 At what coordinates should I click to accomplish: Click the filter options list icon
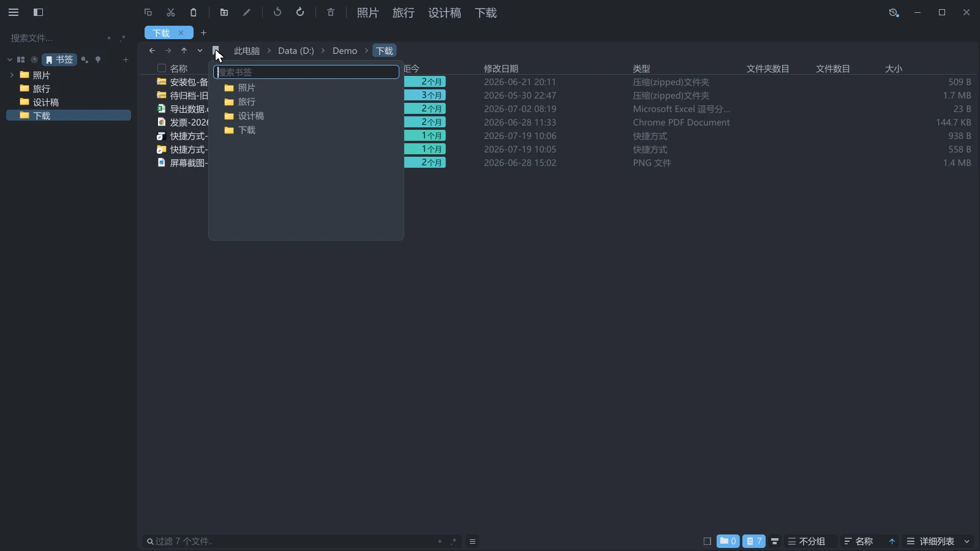point(472,541)
